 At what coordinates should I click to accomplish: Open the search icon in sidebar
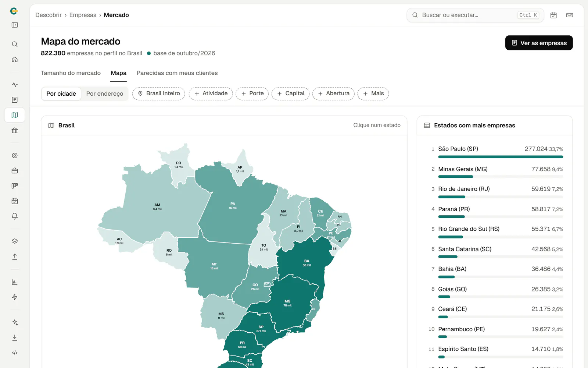[15, 44]
